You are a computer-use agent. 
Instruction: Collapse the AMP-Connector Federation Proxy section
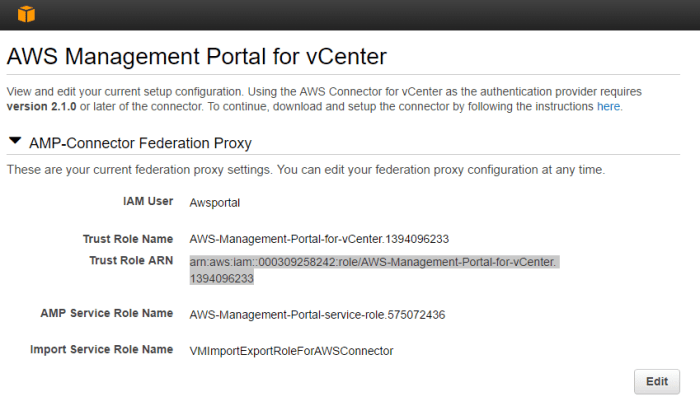pyautogui.click(x=15, y=141)
